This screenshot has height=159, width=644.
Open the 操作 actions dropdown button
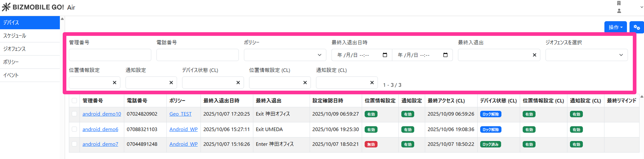click(x=615, y=27)
